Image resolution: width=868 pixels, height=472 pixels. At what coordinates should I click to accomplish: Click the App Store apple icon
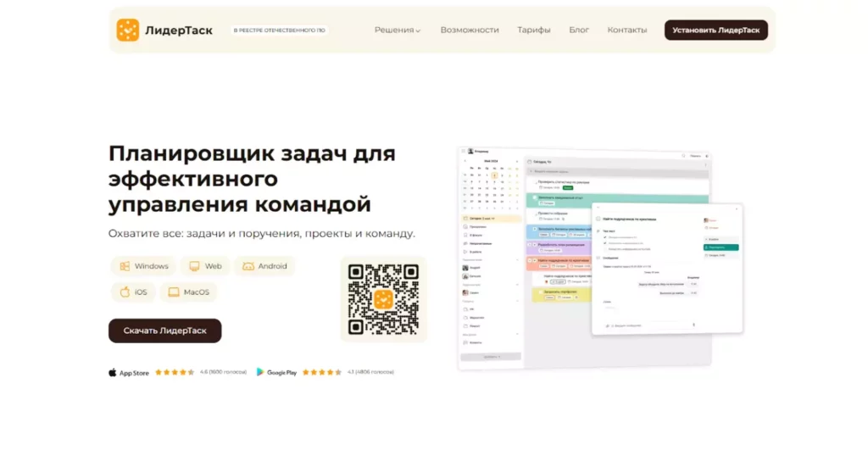click(113, 372)
